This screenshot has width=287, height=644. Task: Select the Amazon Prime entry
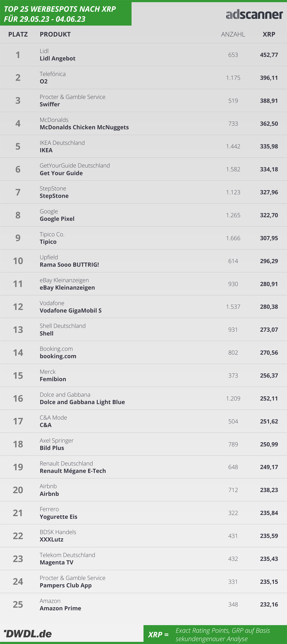coord(143,605)
